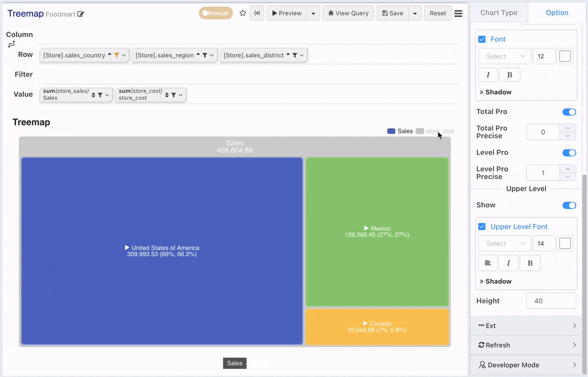
Task: Click the favorite star icon
Action: coord(242,13)
